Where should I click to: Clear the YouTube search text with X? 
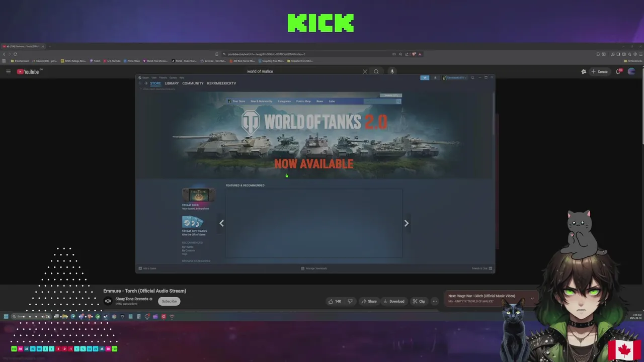pos(365,71)
